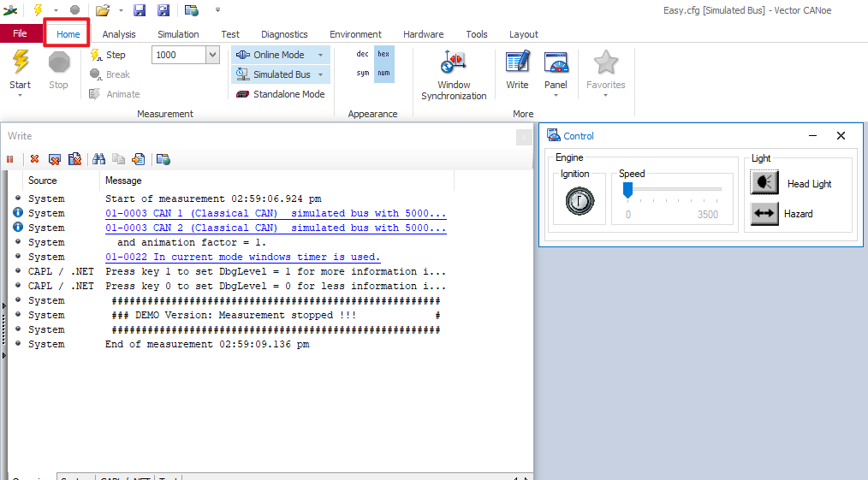Click the copy icon in Write toolbar

[x=118, y=159]
